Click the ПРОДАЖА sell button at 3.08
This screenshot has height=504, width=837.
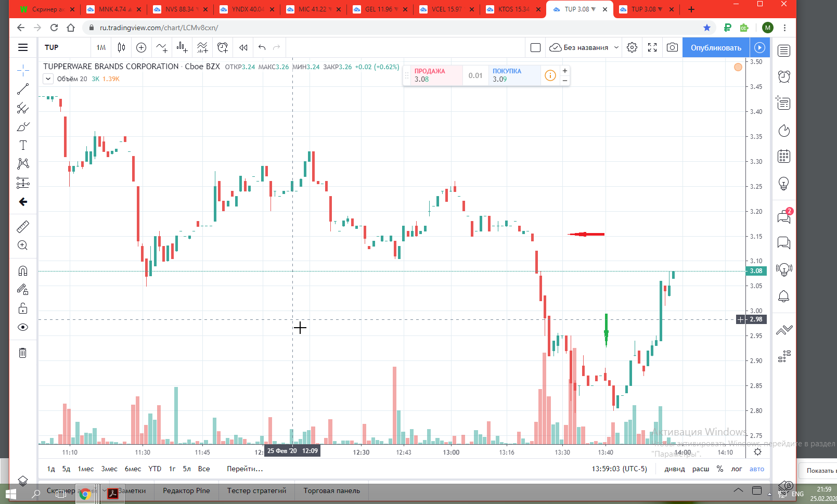coord(436,75)
